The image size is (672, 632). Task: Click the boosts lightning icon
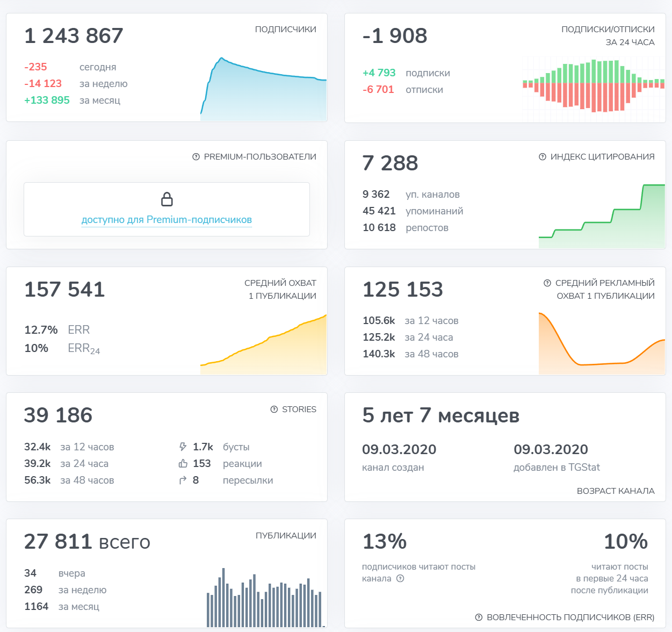tap(183, 447)
